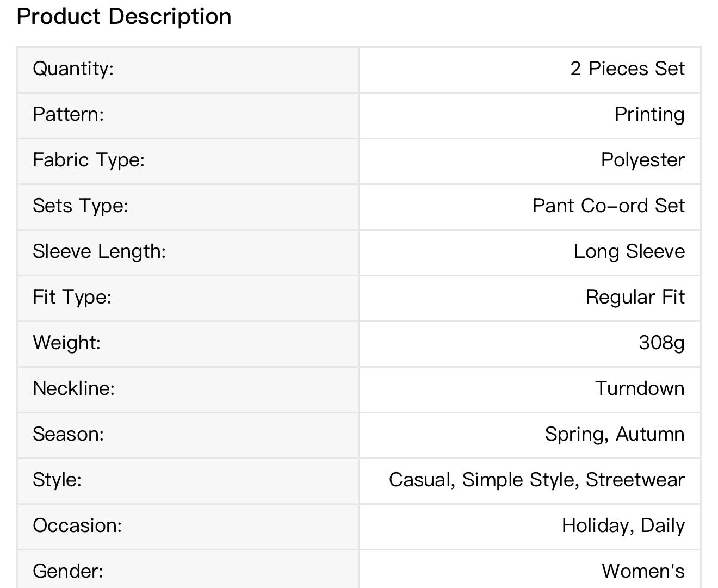Select the Occasion label cell
The image size is (718, 588).
[188, 527]
